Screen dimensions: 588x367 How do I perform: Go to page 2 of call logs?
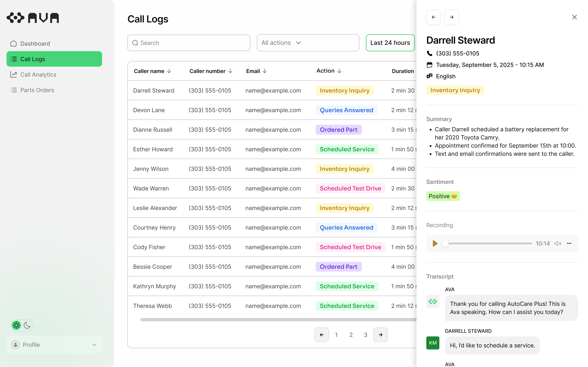(351, 335)
